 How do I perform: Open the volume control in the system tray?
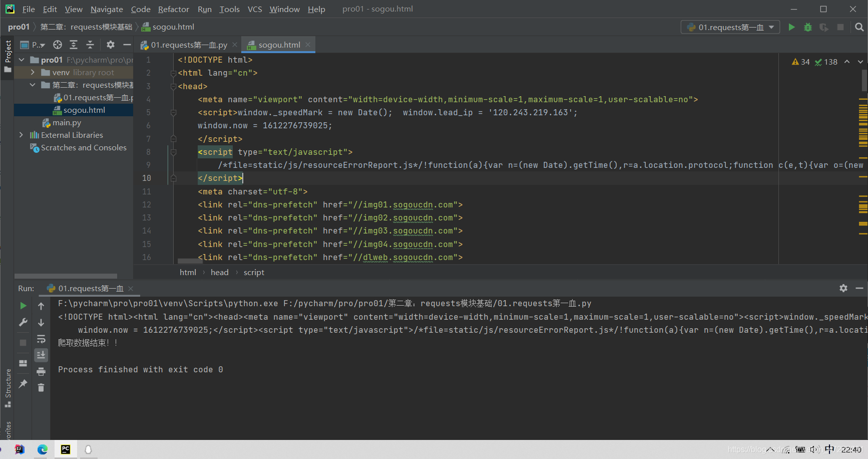(x=814, y=449)
